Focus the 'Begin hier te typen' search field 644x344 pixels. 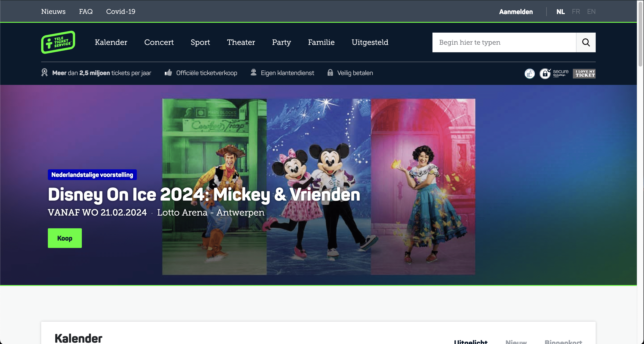coord(504,42)
